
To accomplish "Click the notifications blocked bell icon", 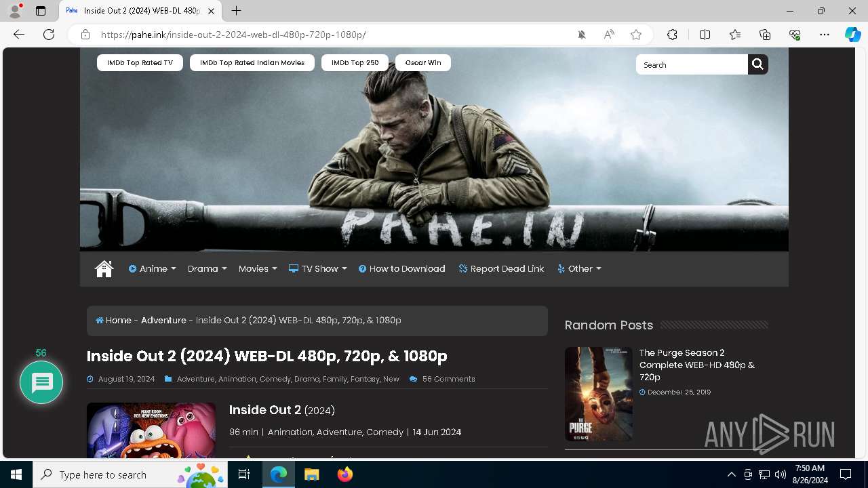I will pyautogui.click(x=582, y=35).
